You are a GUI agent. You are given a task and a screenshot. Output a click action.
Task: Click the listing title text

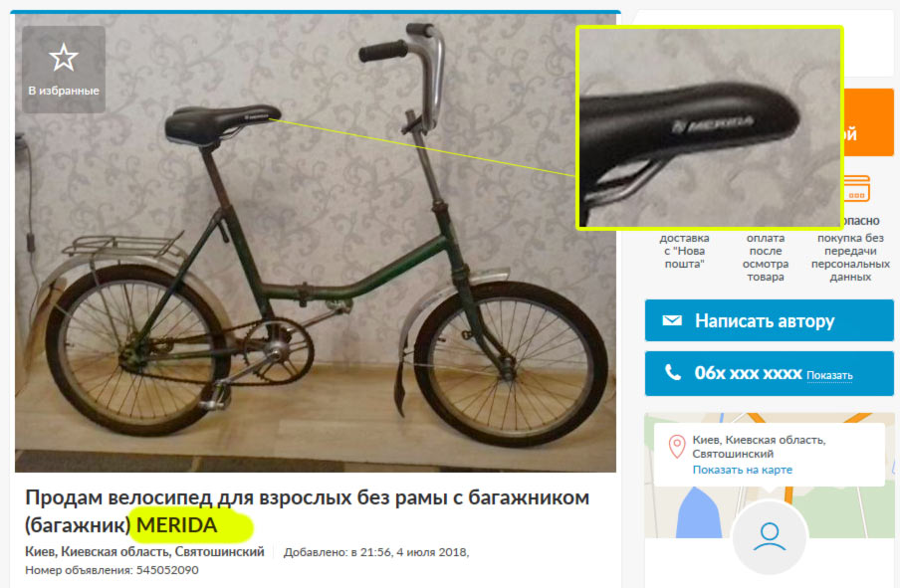[307, 510]
